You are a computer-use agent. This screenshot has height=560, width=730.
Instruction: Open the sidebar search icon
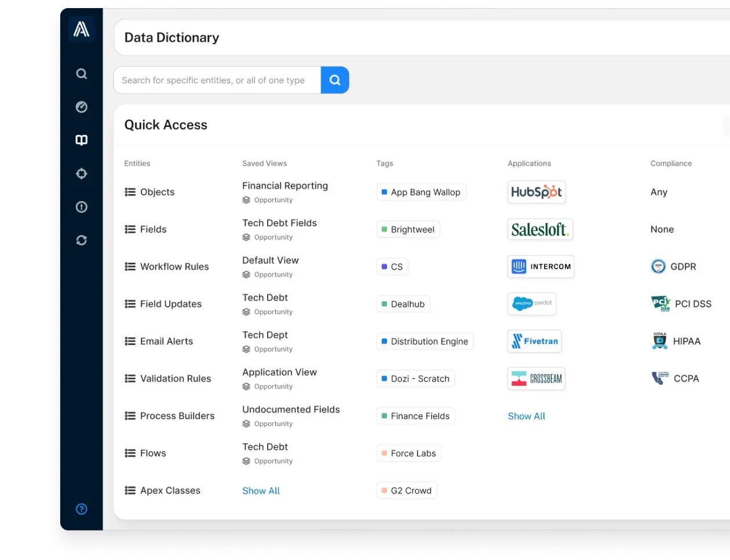[x=82, y=74]
